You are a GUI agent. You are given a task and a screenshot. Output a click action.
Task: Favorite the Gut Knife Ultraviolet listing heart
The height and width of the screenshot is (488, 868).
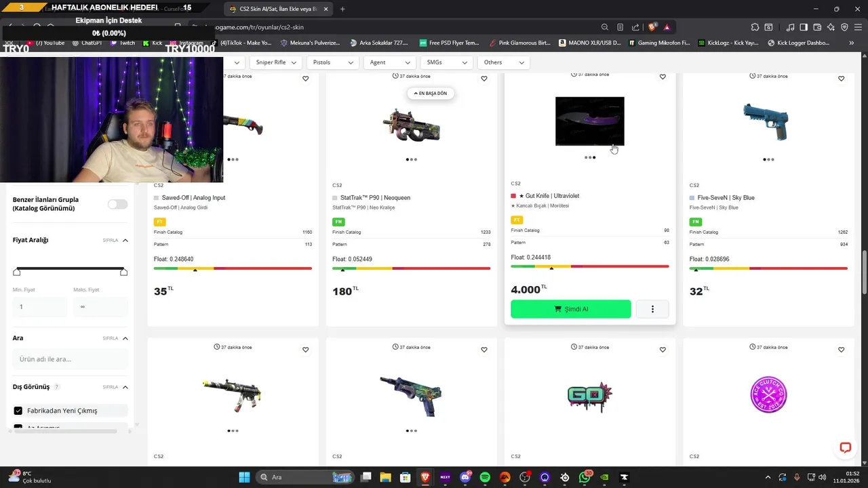[663, 77]
